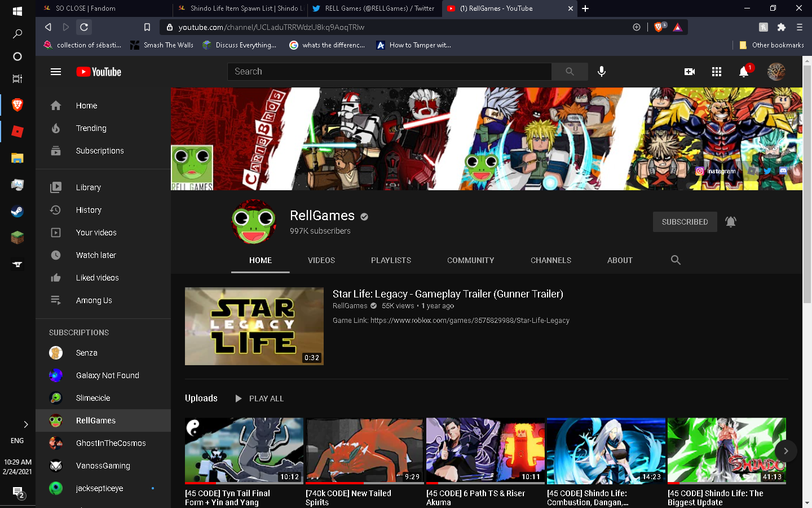The height and width of the screenshot is (508, 812).
Task: Go to the YouTube logo home
Action: click(99, 72)
